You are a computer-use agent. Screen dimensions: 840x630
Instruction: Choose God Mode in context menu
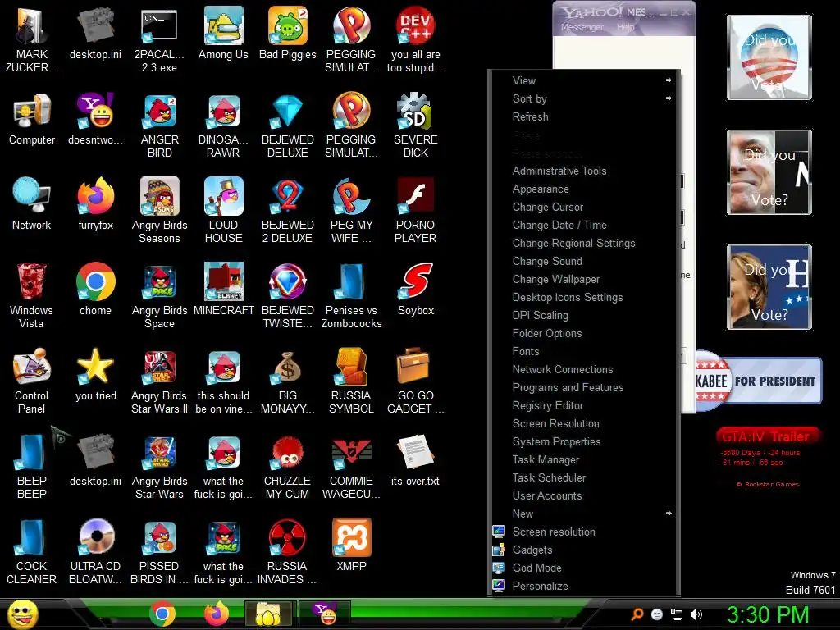584,568
